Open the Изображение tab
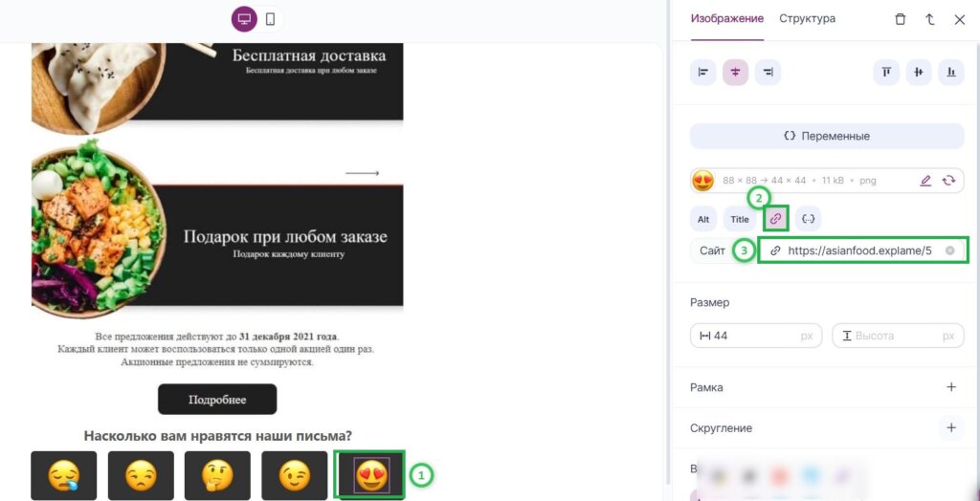This screenshot has height=501, width=980. (x=727, y=19)
